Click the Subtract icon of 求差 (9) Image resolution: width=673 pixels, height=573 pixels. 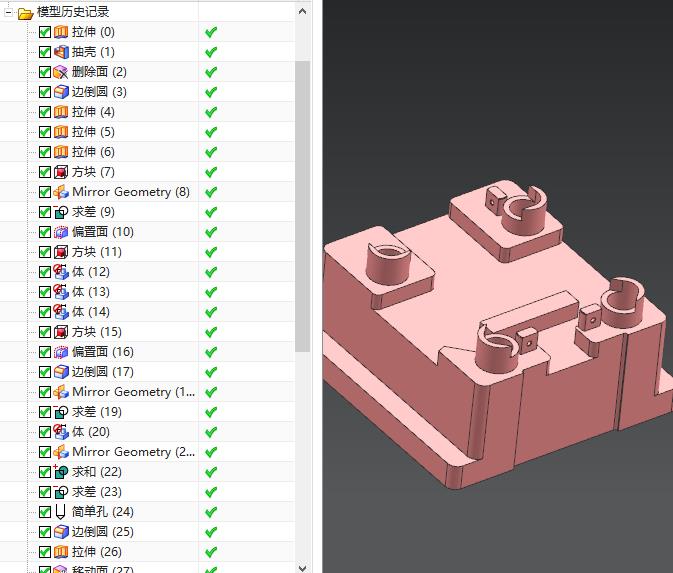[61, 212]
